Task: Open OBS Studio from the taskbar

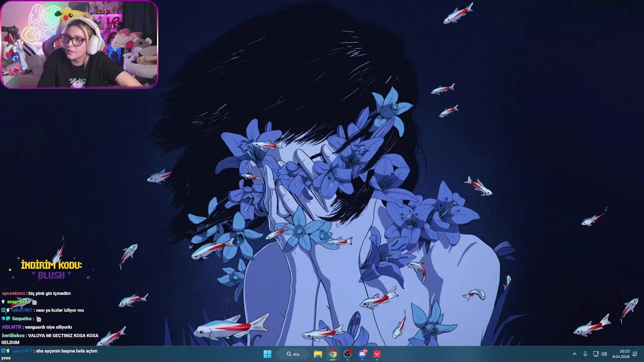Action: [x=347, y=354]
